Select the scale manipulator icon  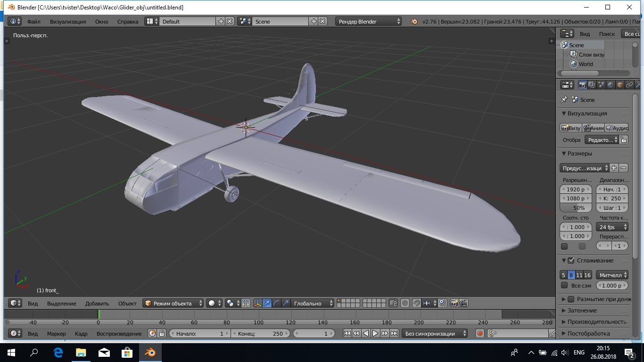pyautogui.click(x=286, y=303)
